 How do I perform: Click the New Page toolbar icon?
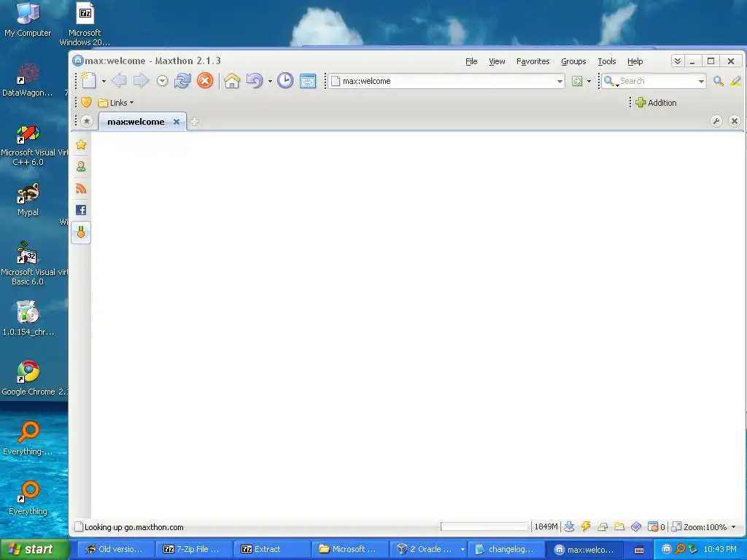click(88, 80)
